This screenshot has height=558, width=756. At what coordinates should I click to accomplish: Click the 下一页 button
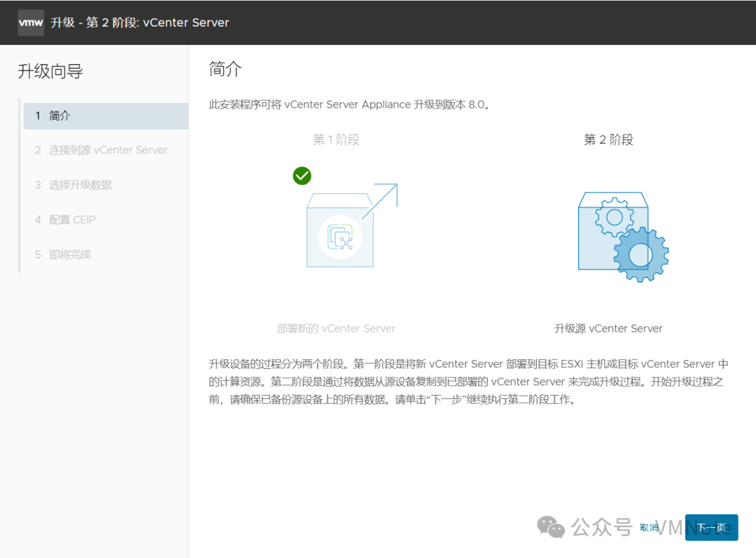click(x=711, y=527)
